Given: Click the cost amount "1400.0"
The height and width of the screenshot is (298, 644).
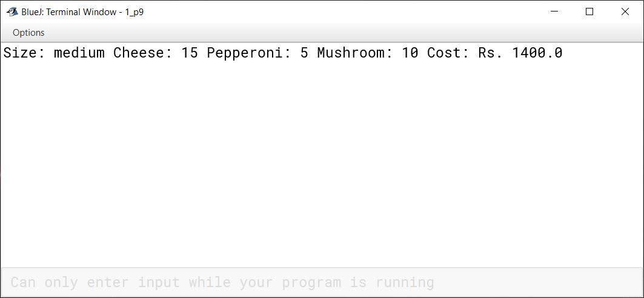Looking at the screenshot, I should coord(537,53).
